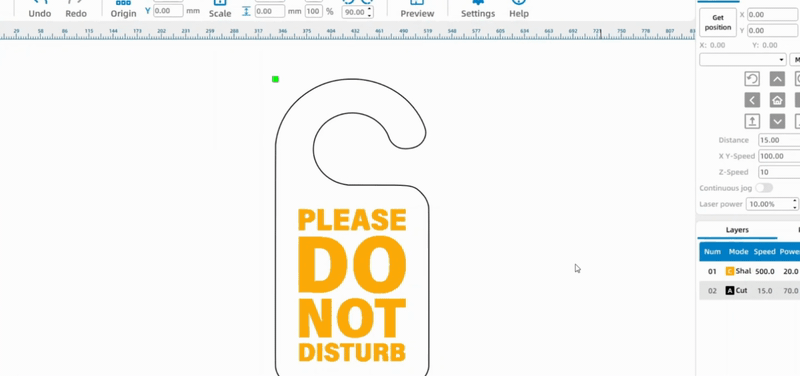Click the Z-Speed 10 field
This screenshot has width=800, height=376.
(x=779, y=172)
